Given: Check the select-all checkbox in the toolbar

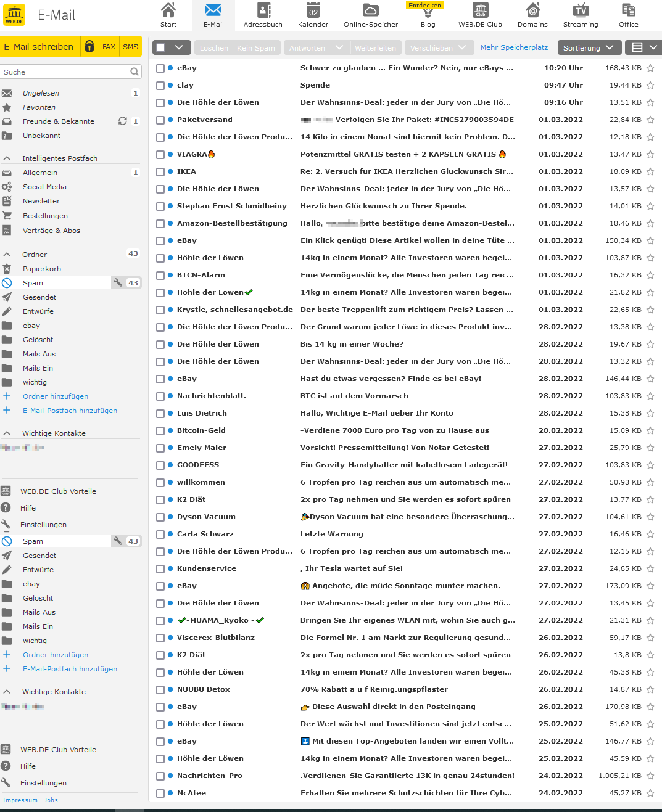Looking at the screenshot, I should [162, 47].
